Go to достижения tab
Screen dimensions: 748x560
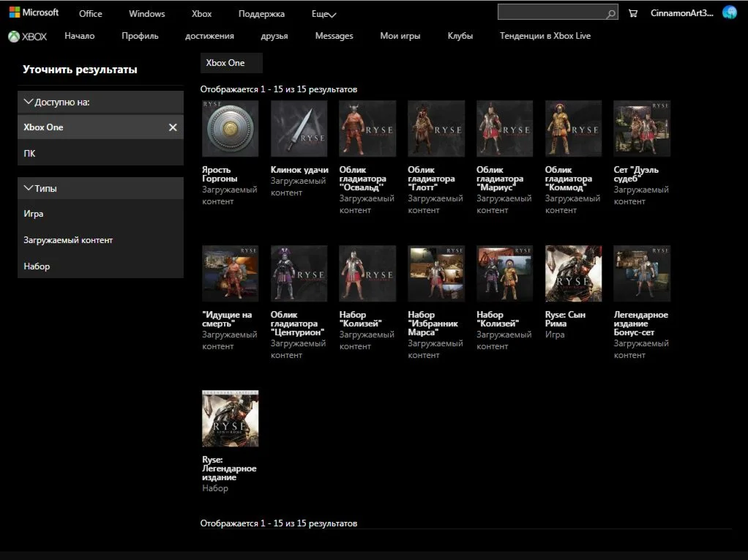pos(209,36)
